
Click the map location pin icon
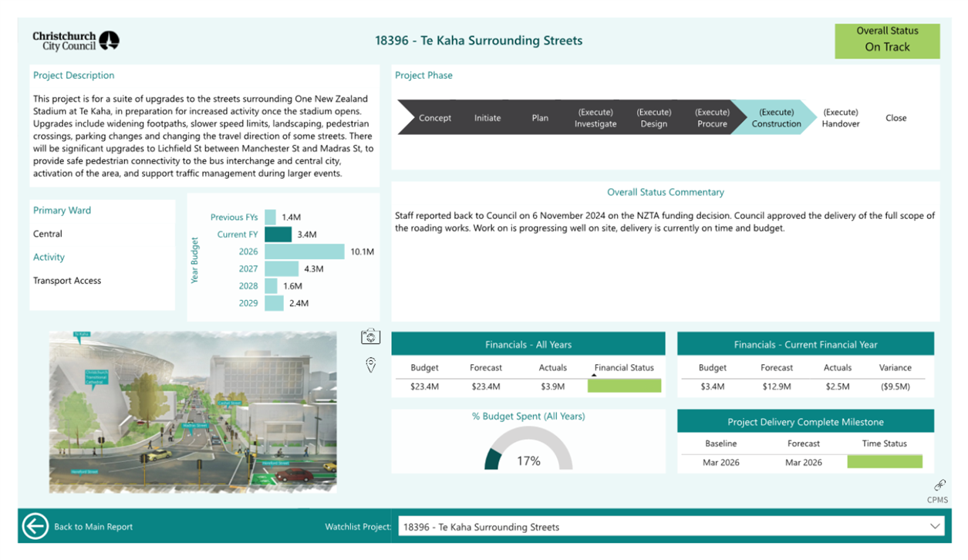tap(371, 365)
